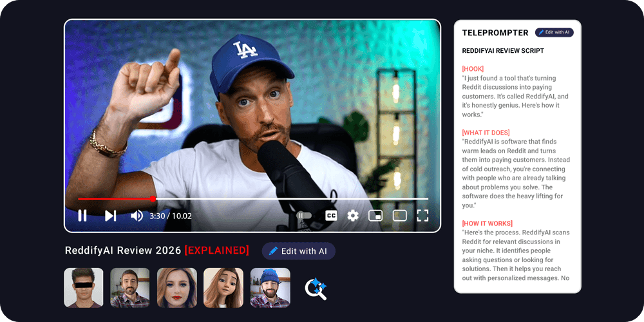Toggle the autoplay switch in player
Image resolution: width=644 pixels, height=322 pixels.
[304, 216]
